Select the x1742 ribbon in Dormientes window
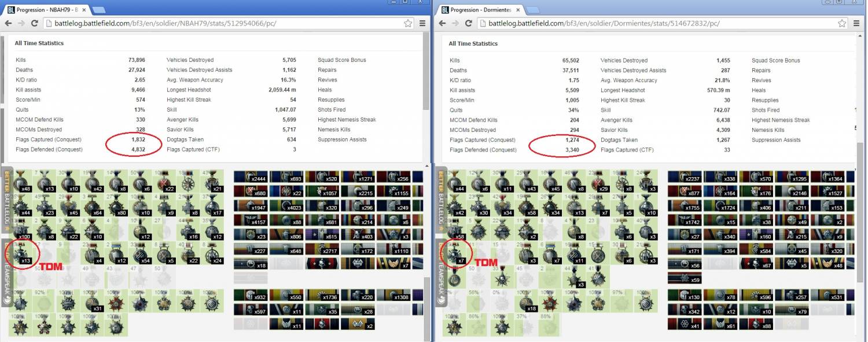The height and width of the screenshot is (342, 868). point(685,220)
